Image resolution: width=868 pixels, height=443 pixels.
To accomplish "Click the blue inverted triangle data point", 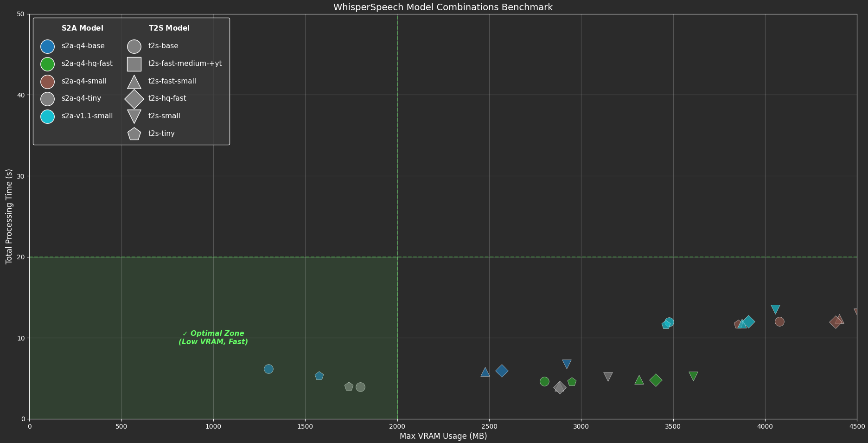I will (567, 364).
